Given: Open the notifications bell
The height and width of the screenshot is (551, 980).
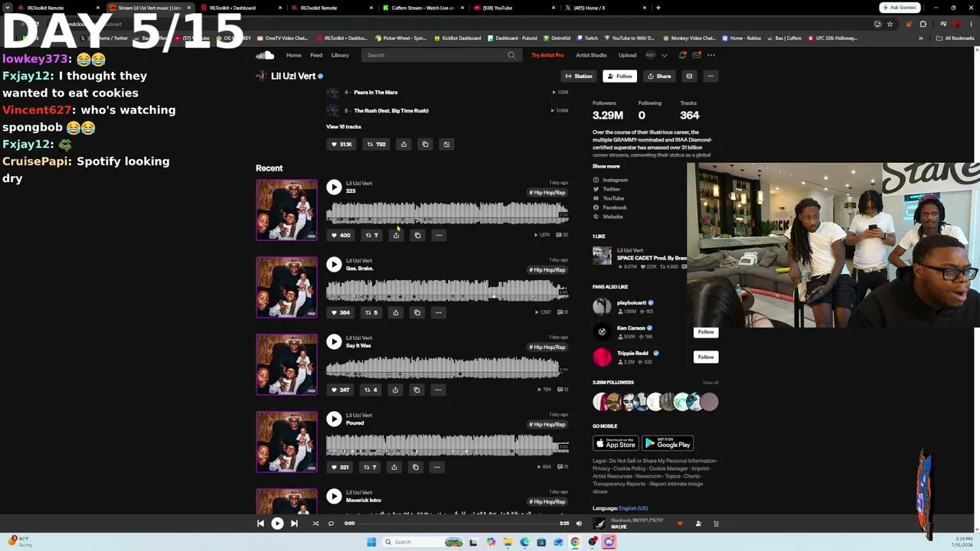Looking at the screenshot, I should pyautogui.click(x=682, y=55).
